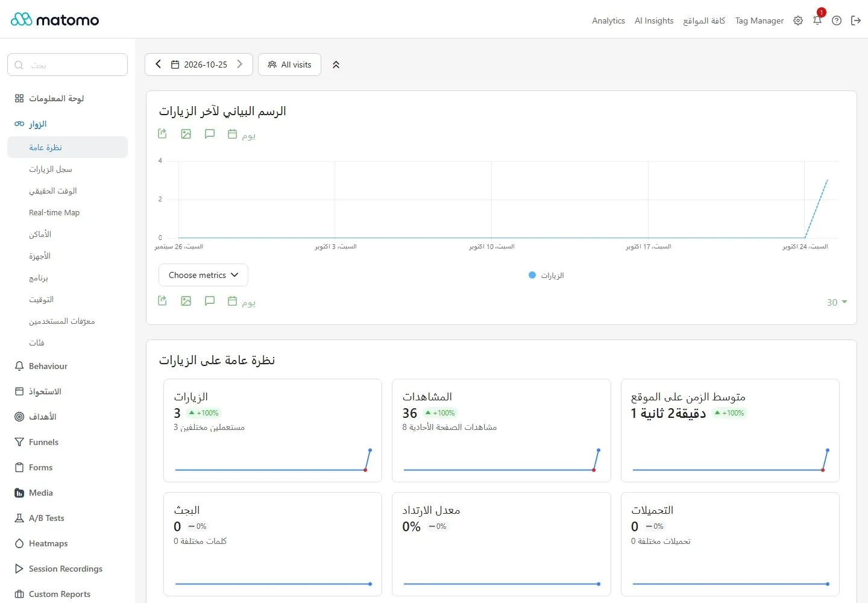The height and width of the screenshot is (603, 868).
Task: Click the sidebar search field
Action: click(68, 65)
